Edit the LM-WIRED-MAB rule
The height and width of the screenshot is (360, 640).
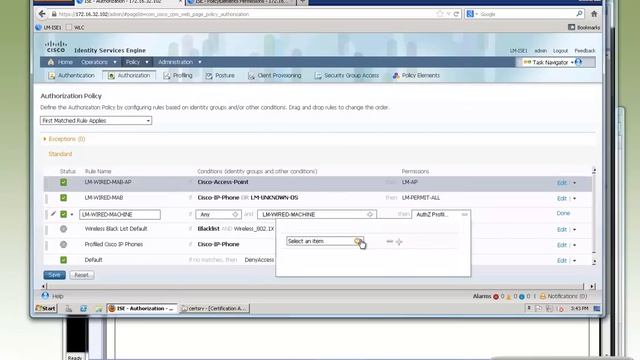(x=562, y=198)
